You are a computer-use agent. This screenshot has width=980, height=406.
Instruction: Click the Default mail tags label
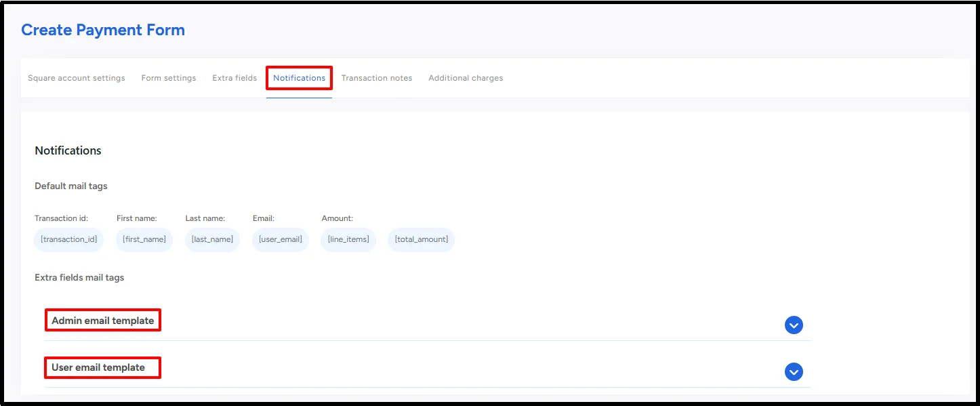point(71,186)
